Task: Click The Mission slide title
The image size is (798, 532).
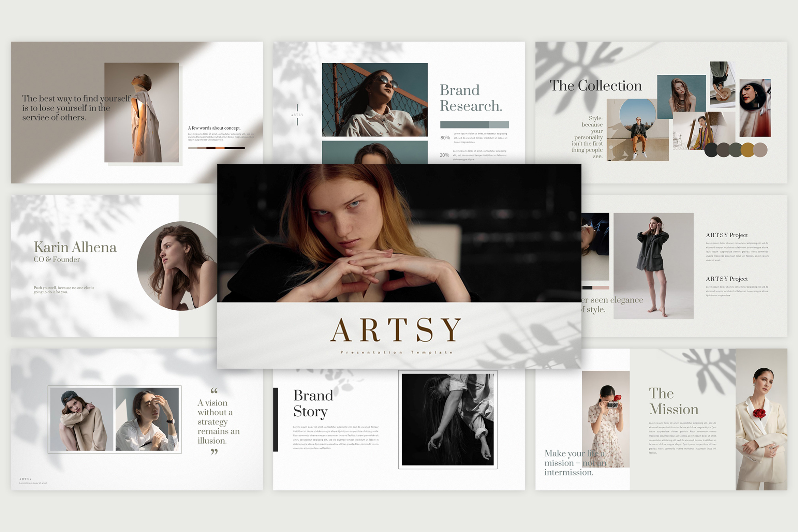Action: tap(673, 401)
